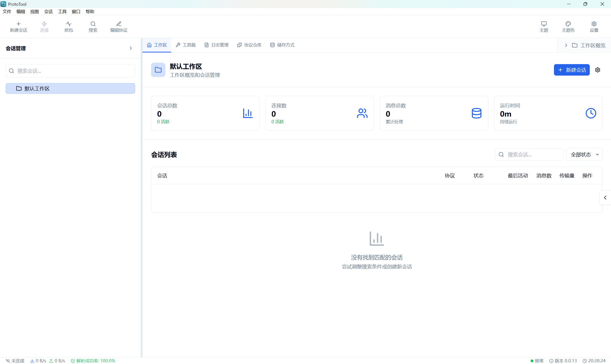Collapse the right panel with the chevron
611x364 pixels.
605,197
